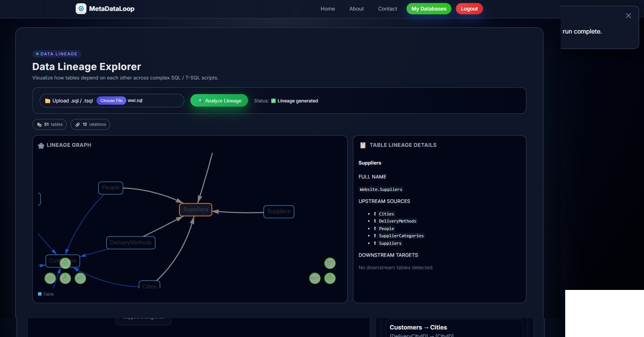This screenshot has height=337, width=644.
Task: Click the Customers → Cities relation card
Action: (454, 328)
